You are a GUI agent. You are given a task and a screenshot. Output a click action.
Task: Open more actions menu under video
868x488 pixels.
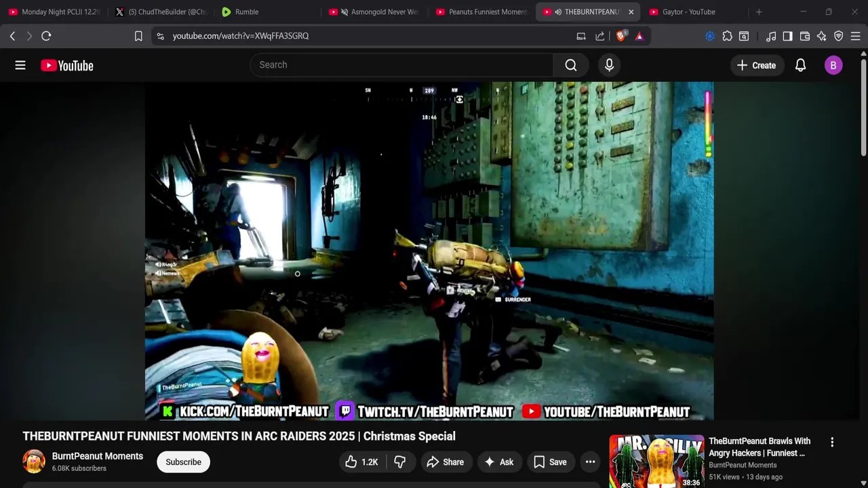(590, 462)
